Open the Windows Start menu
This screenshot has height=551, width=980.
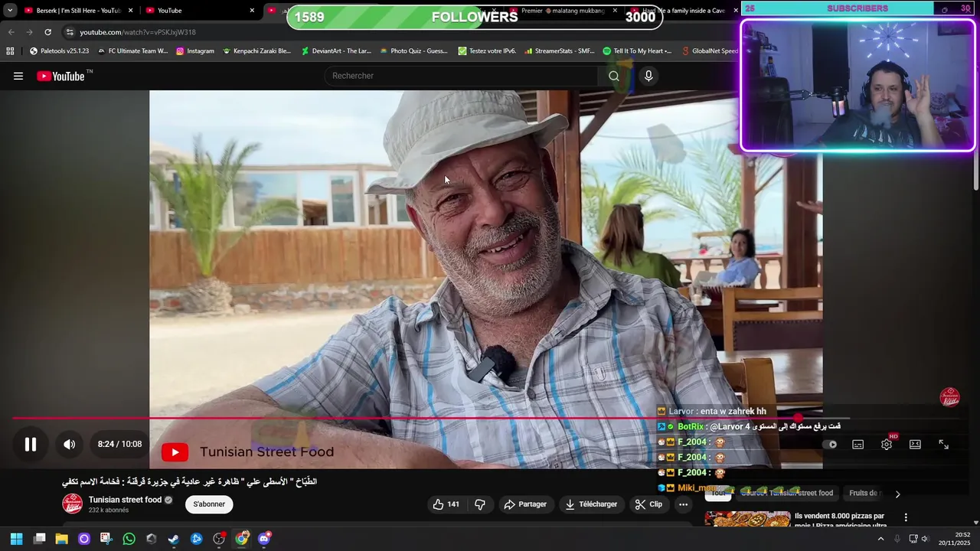click(x=16, y=539)
